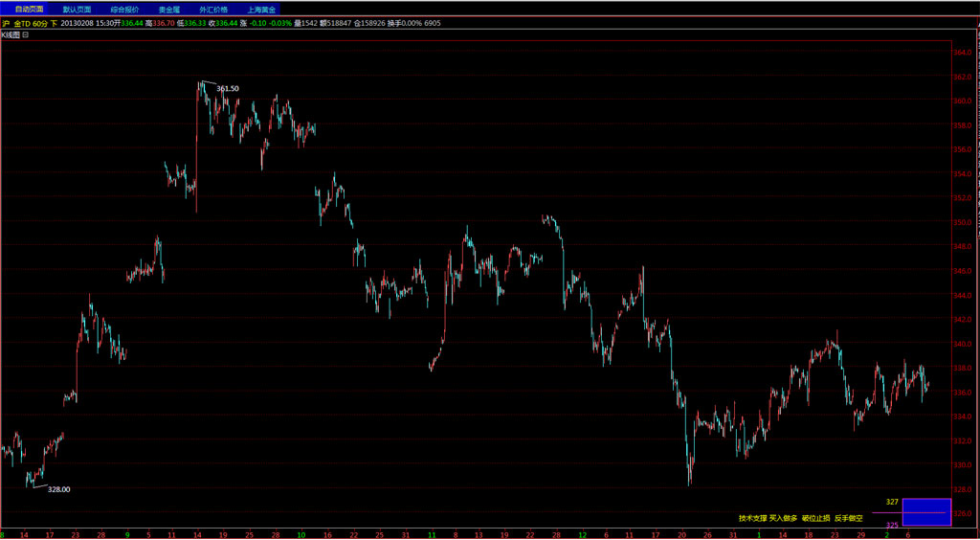Open the 自动页面 tab

pos(30,9)
